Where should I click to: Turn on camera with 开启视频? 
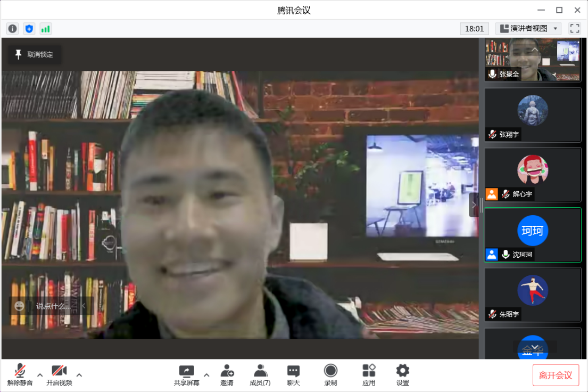click(59, 375)
